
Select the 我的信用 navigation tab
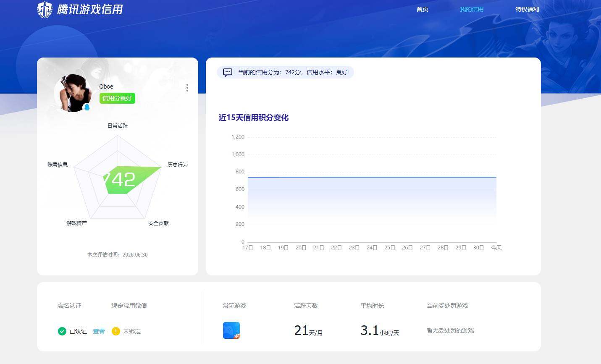[472, 9]
